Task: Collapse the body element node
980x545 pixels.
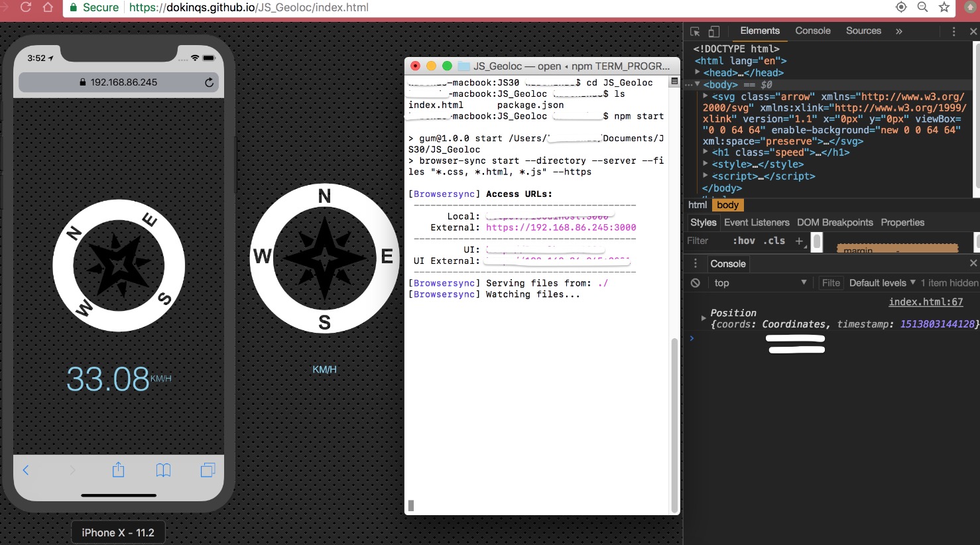Action: (698, 84)
